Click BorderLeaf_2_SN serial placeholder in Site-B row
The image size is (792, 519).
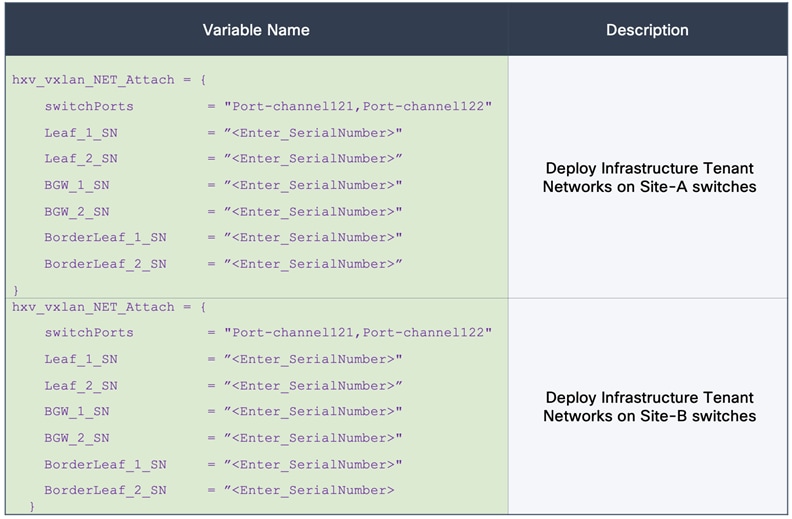[309, 491]
